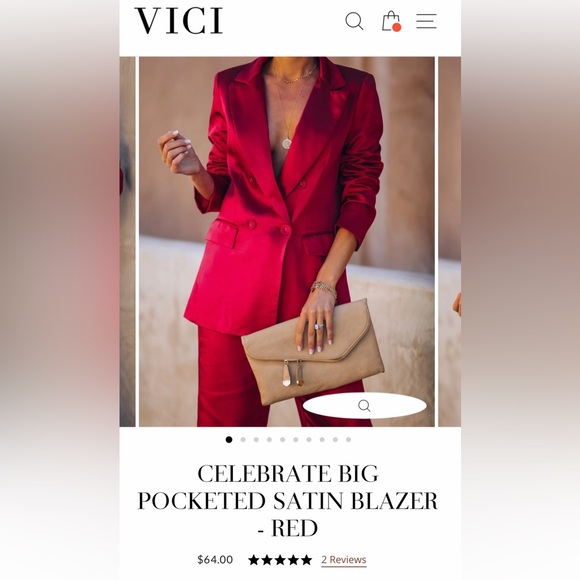Select the seventh carousel dot
This screenshot has width=580, height=580.
(309, 439)
